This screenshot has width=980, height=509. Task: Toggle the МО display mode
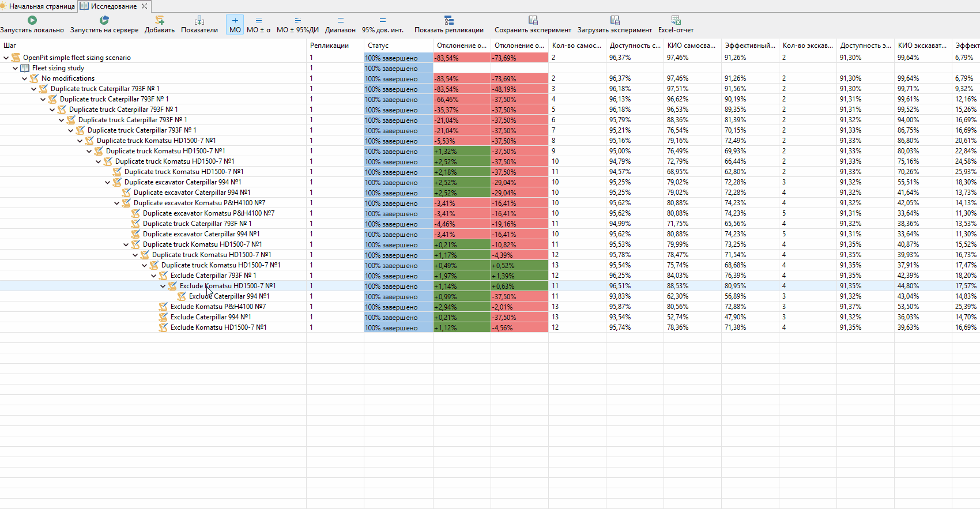(x=235, y=24)
